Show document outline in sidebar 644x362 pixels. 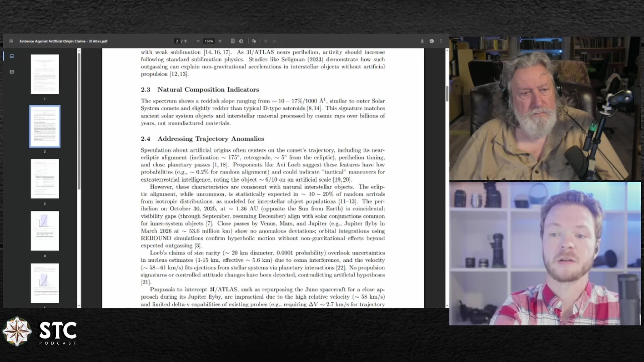coord(12,71)
